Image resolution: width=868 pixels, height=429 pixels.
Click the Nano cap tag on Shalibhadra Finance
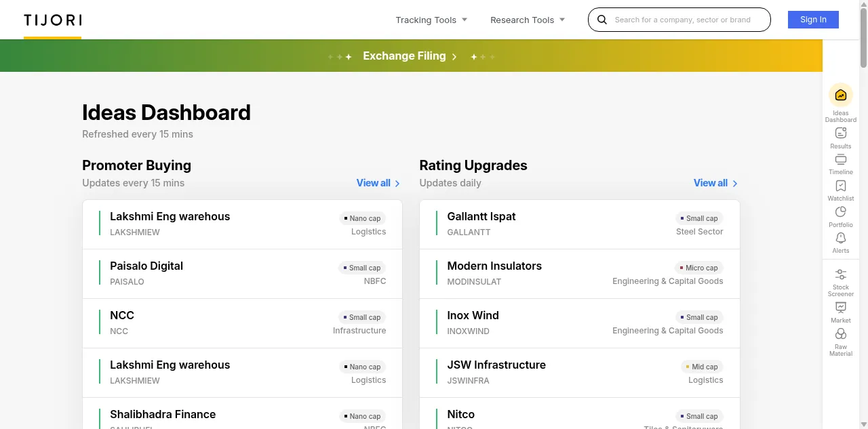click(363, 416)
